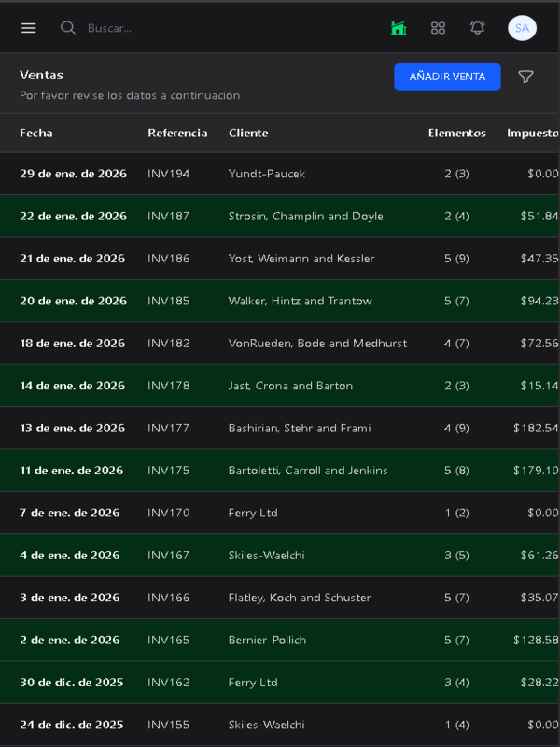Sort by Fecha column header
Image resolution: width=560 pixels, height=747 pixels.
coord(36,133)
